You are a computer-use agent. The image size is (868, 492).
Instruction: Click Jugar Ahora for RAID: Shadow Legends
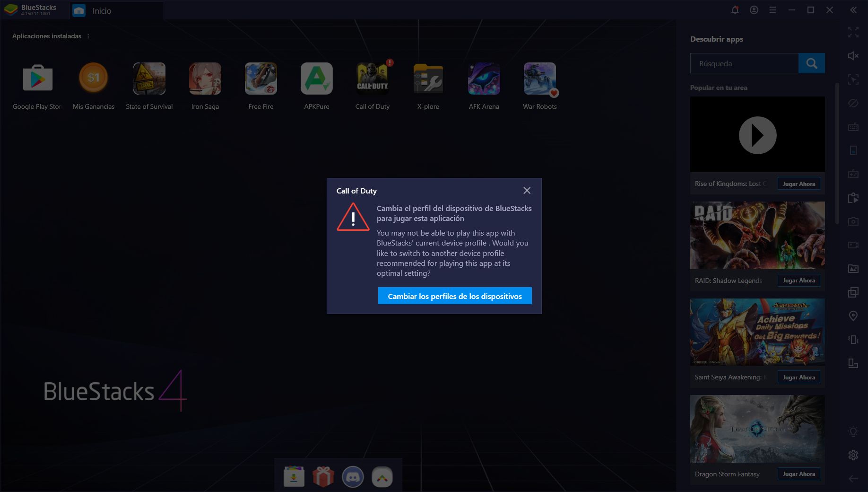pyautogui.click(x=799, y=281)
